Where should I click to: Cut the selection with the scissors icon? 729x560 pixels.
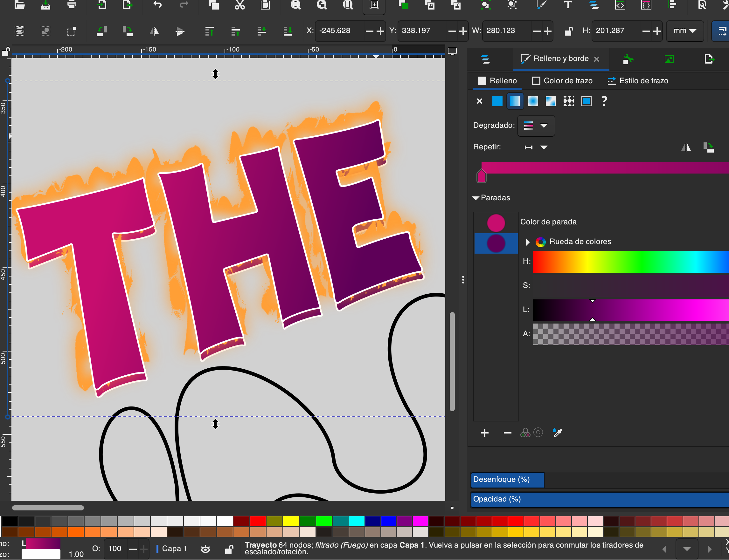[240, 5]
